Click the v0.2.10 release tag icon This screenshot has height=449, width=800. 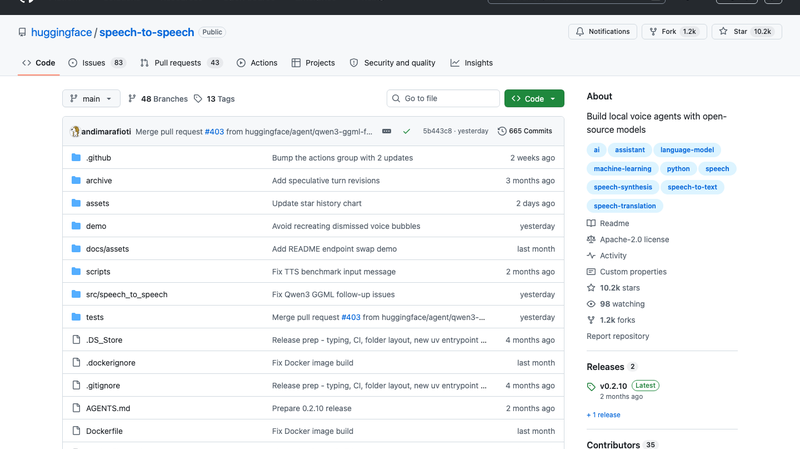pyautogui.click(x=591, y=386)
